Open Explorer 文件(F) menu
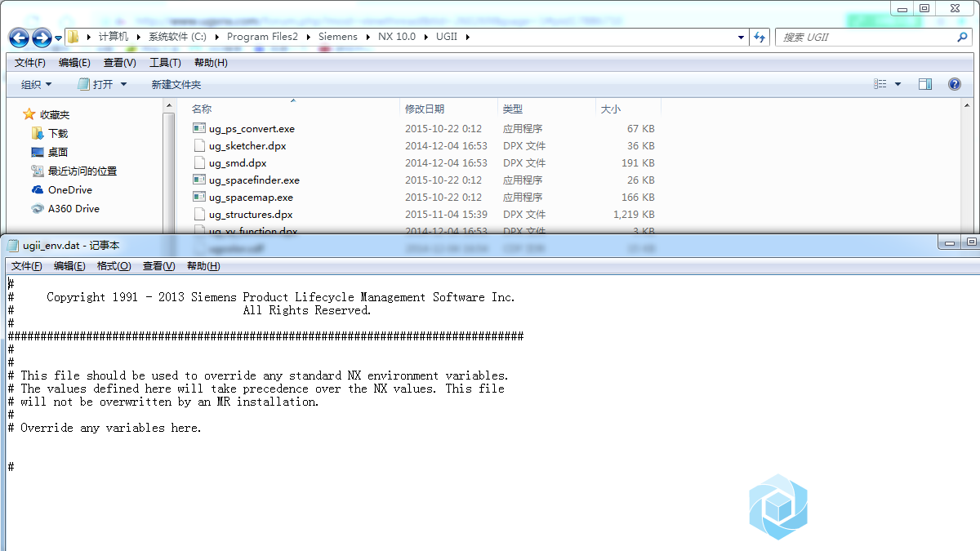Screen dimensions: 980x551 click(x=30, y=63)
